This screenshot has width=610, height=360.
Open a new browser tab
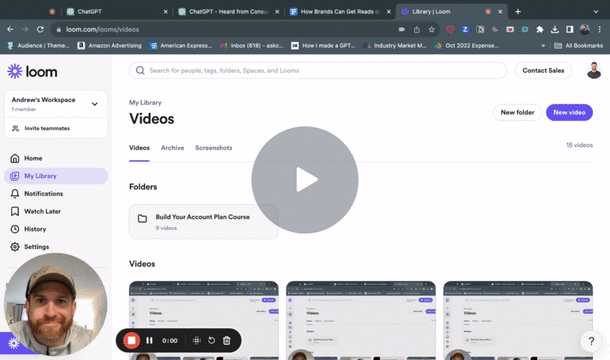(x=518, y=12)
